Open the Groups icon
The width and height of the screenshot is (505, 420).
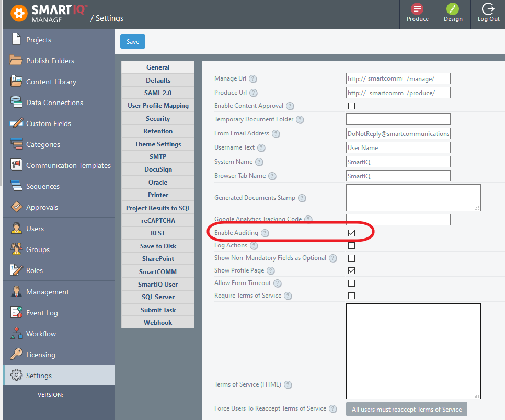16,249
